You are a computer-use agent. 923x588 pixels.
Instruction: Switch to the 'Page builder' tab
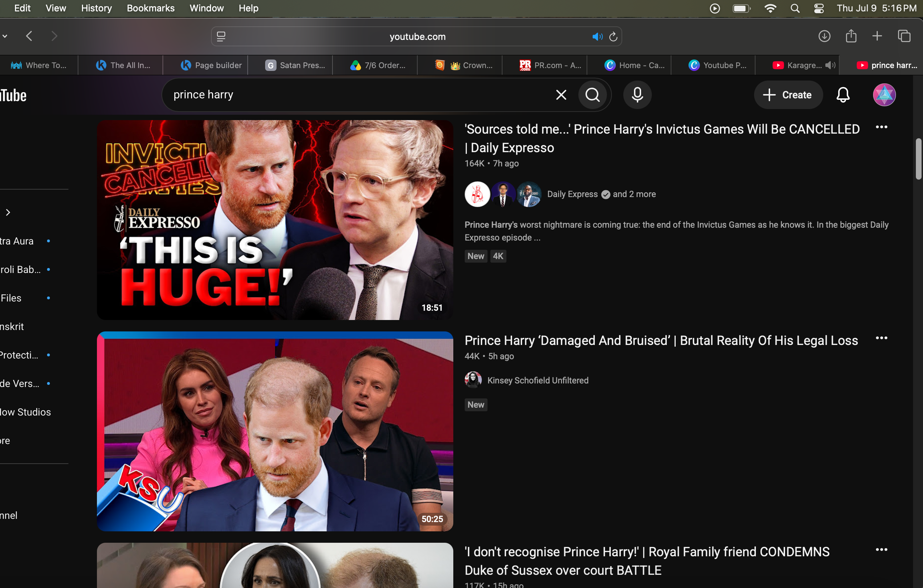coord(206,65)
